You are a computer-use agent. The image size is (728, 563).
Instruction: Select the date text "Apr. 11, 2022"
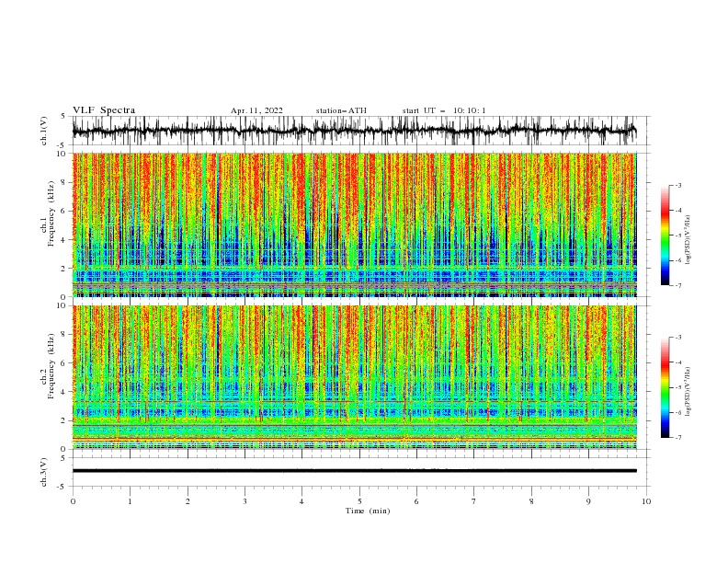point(256,110)
